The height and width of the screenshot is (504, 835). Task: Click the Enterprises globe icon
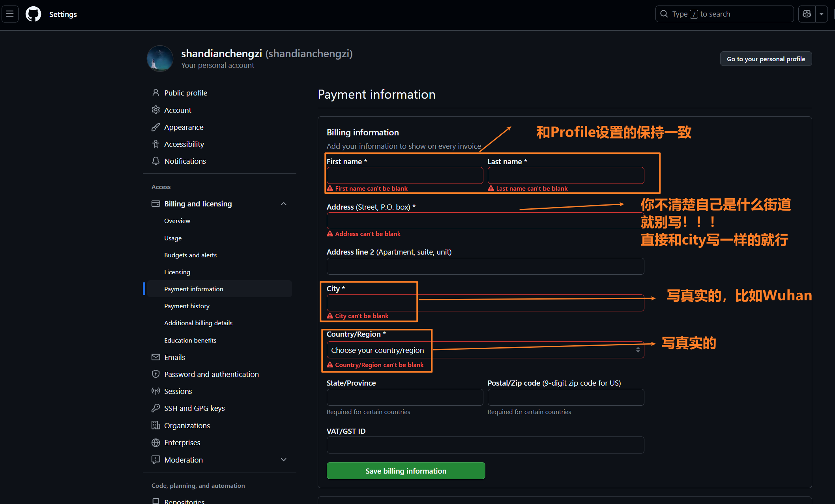[156, 442]
